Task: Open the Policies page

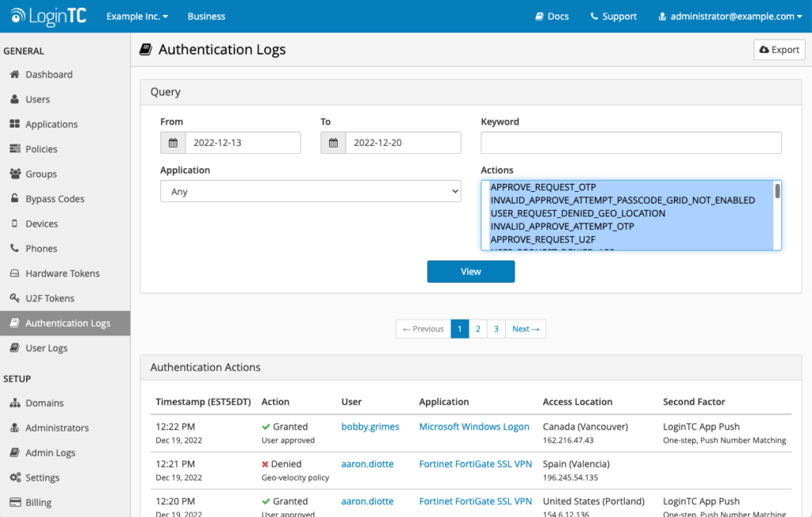Action: (41, 148)
